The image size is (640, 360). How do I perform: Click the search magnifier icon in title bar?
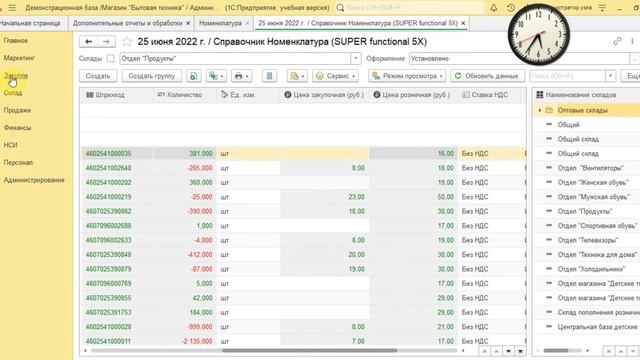340,8
